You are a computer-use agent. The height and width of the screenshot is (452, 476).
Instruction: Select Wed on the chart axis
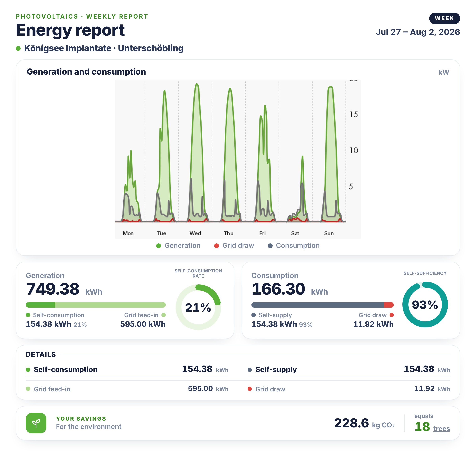point(195,233)
